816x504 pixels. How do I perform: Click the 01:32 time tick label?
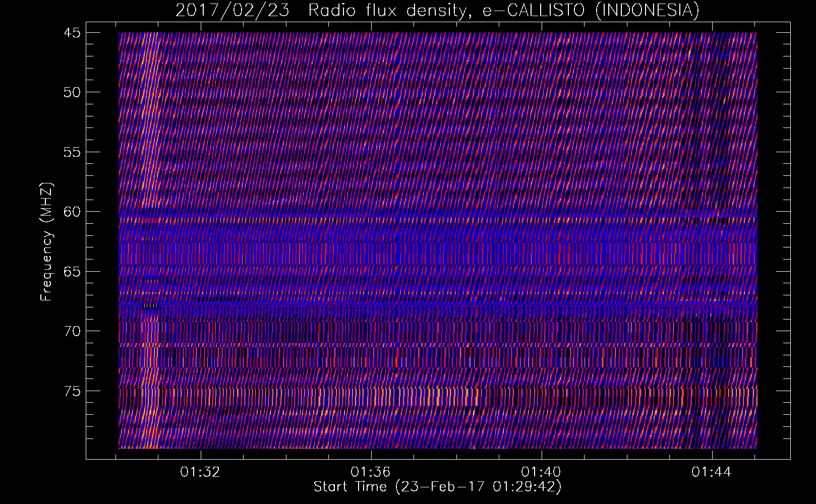point(200,472)
